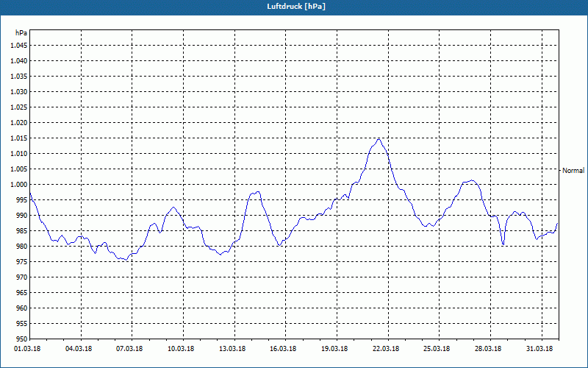
Task: Select the 1.030 pressure axis value
Action: tap(19, 91)
